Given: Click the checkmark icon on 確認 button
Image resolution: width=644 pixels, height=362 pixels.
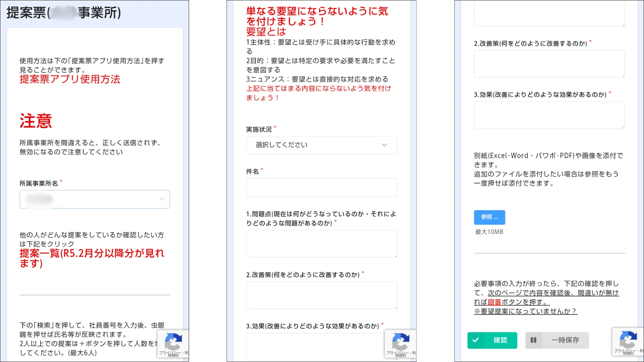Looking at the screenshot, I should tap(476, 340).
